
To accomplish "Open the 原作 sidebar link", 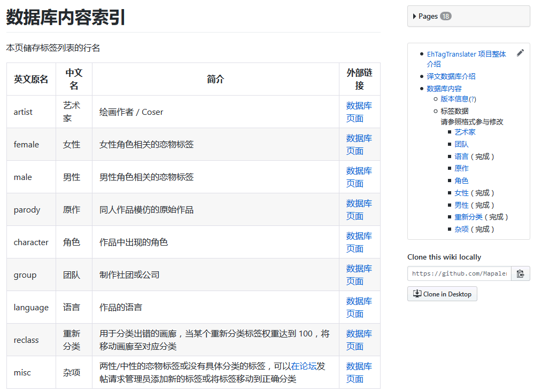I will (461, 168).
